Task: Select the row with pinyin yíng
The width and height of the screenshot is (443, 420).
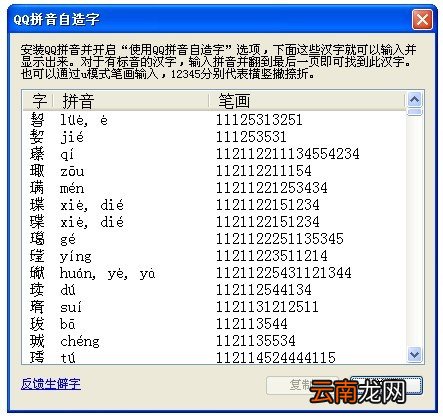Action: 214,256
